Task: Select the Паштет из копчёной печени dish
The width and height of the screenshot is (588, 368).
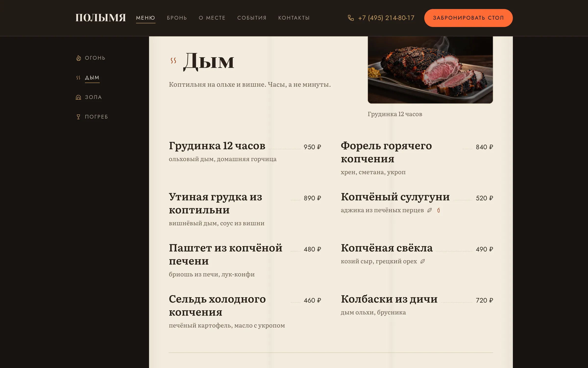Action: (226, 254)
